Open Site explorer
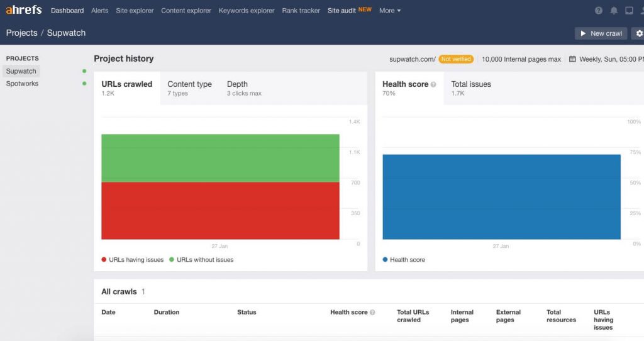This screenshot has height=341, width=644. (x=135, y=11)
